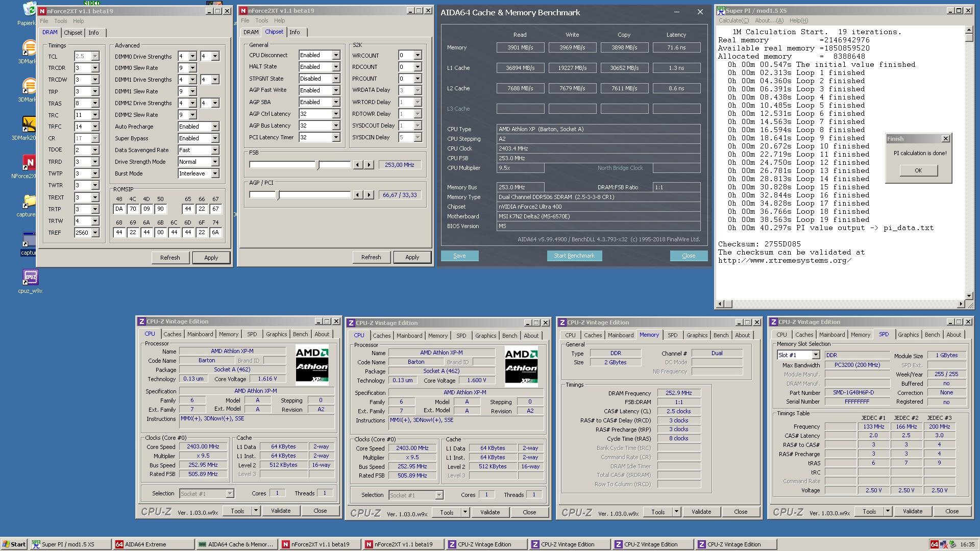Open the PCI Latency Timer dropdown

point(336,137)
